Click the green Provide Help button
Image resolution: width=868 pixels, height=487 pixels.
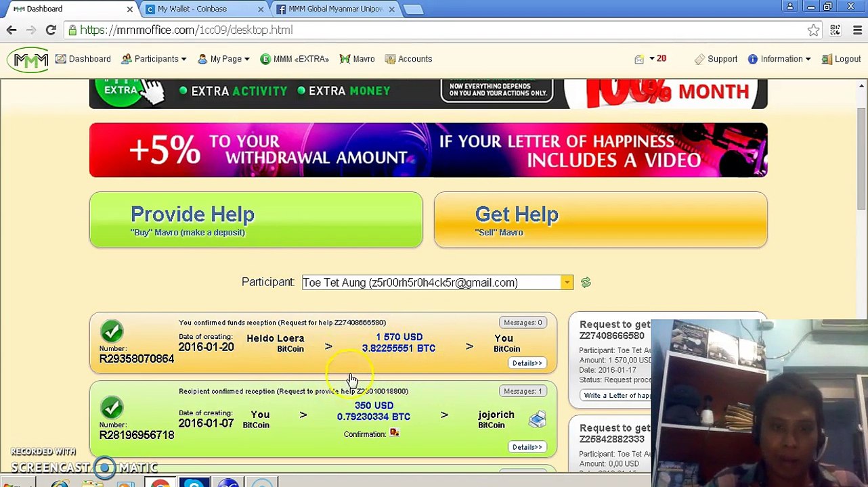coord(256,220)
